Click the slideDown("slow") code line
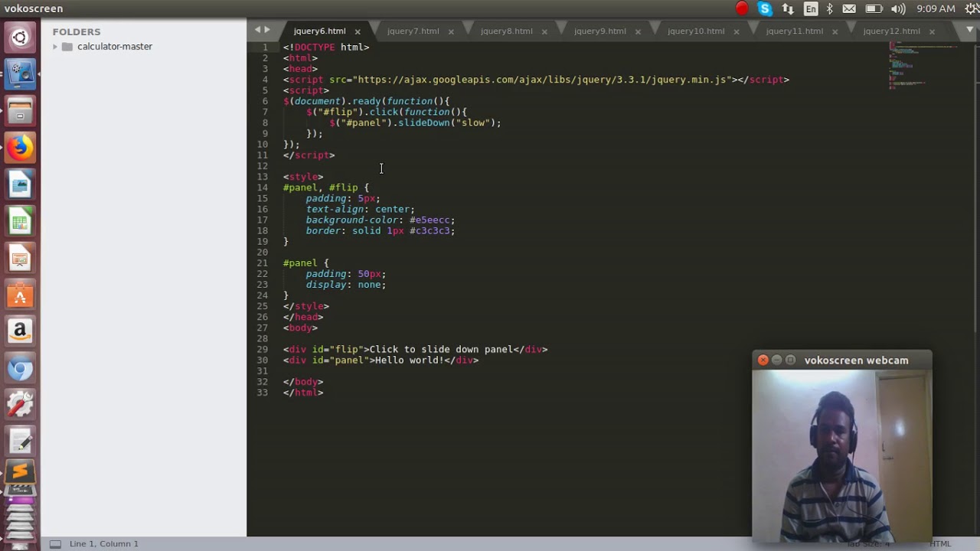Screen dimensions: 980x551 [415, 122]
